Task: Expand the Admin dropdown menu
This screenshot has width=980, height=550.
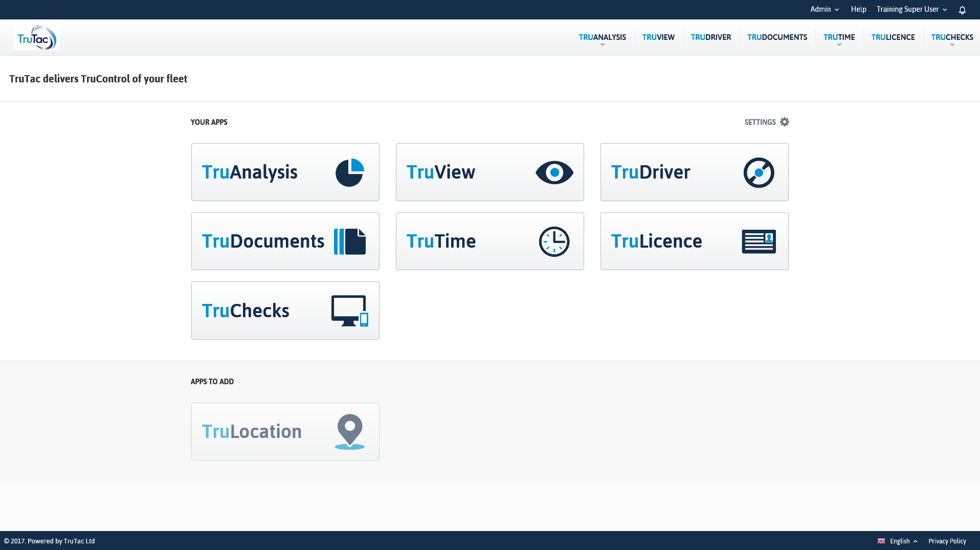Action: 824,9
